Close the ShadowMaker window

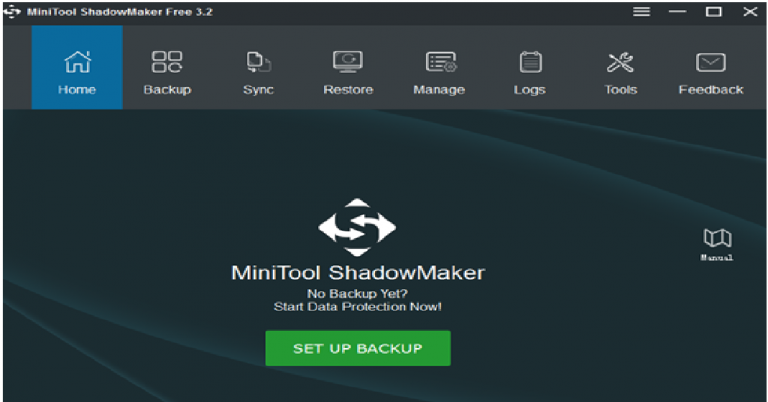[x=750, y=12]
